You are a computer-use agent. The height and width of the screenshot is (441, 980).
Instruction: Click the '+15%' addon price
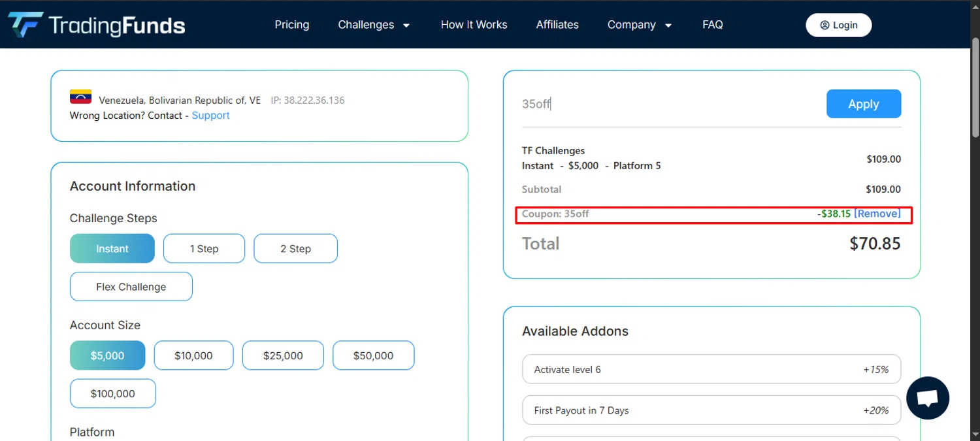[875, 370]
